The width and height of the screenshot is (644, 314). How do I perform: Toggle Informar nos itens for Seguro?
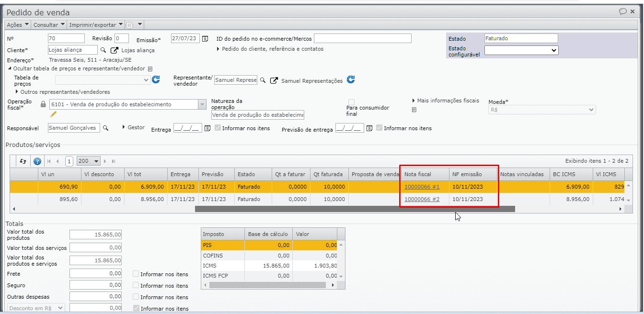[x=136, y=285]
